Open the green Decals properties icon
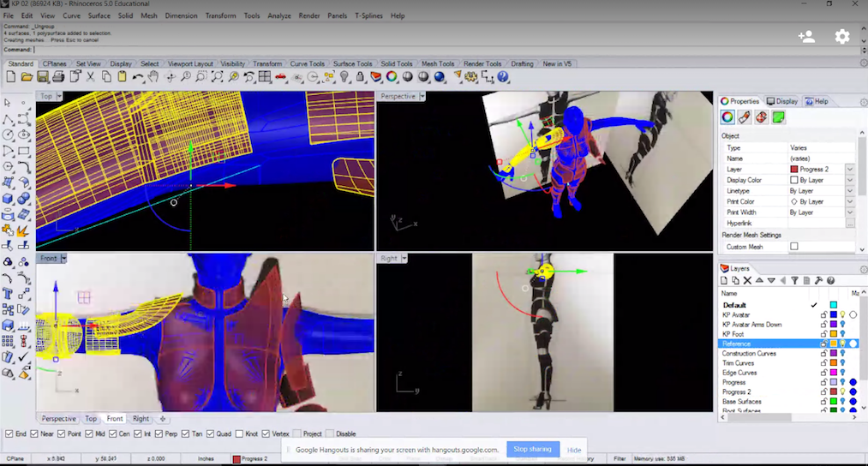The width and height of the screenshot is (868, 466). [x=779, y=117]
